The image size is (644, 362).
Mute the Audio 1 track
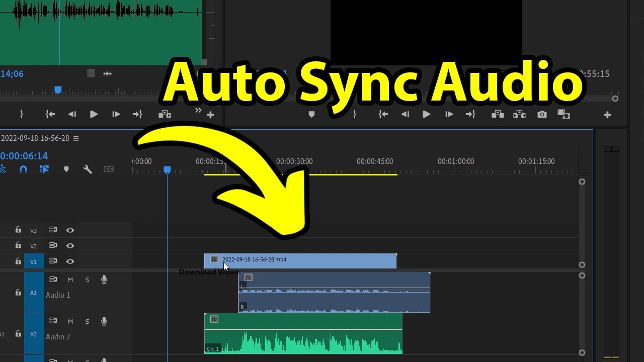click(70, 280)
